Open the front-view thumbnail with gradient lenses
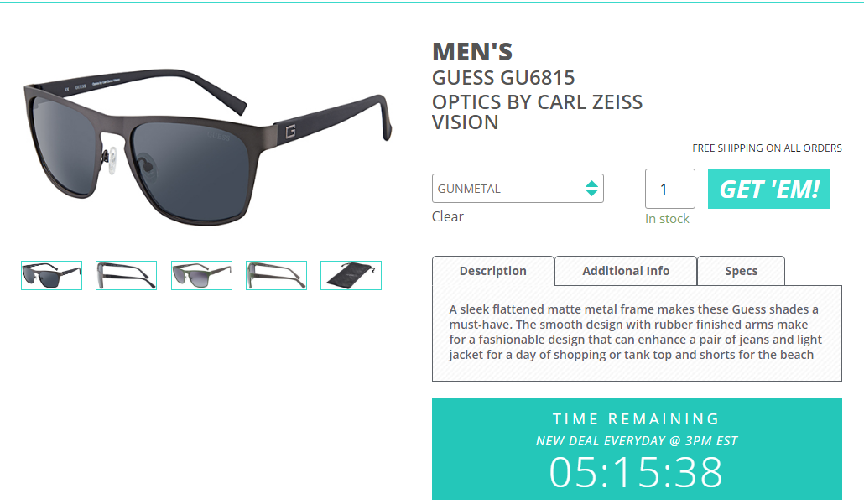864x504 pixels. (201, 275)
